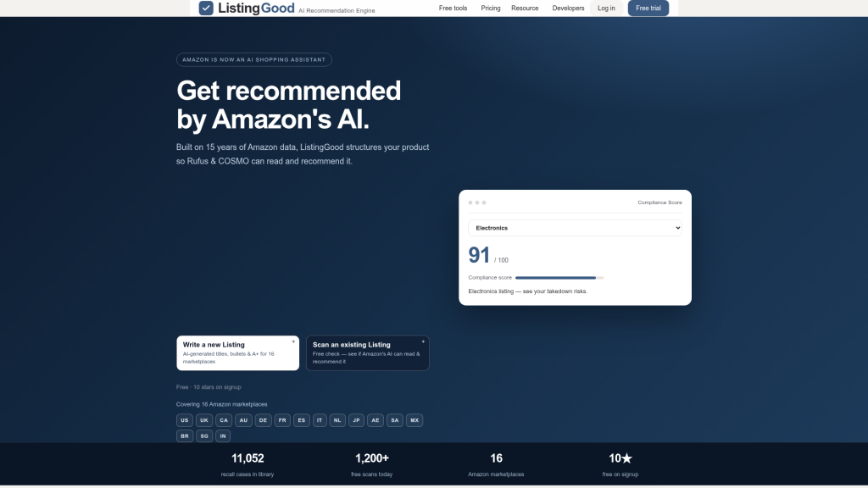Select the MX marketplace chip
The width and height of the screenshot is (868, 488).
(x=414, y=420)
